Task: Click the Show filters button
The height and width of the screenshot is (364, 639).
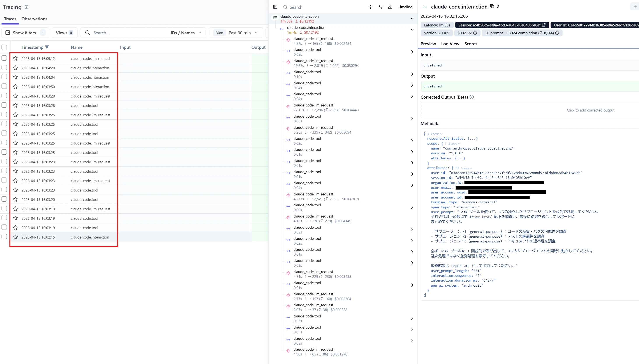Action: 25,33
